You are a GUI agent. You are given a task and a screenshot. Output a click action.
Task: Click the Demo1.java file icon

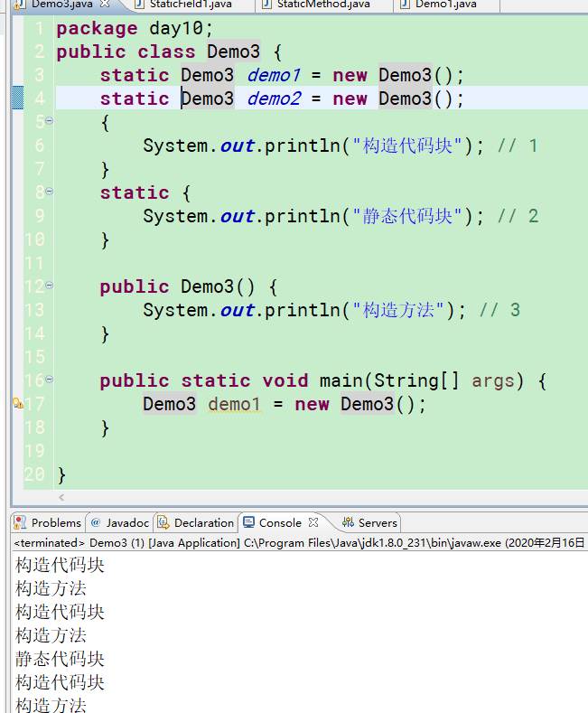405,5
